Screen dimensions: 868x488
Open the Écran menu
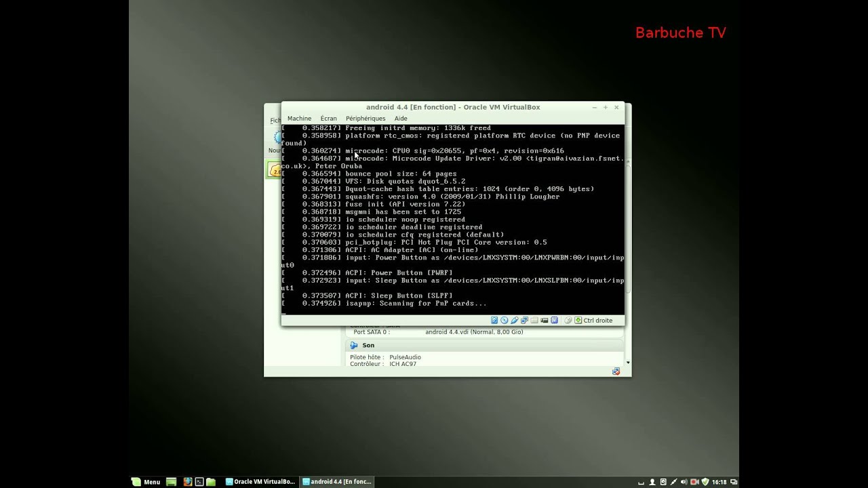coord(328,119)
